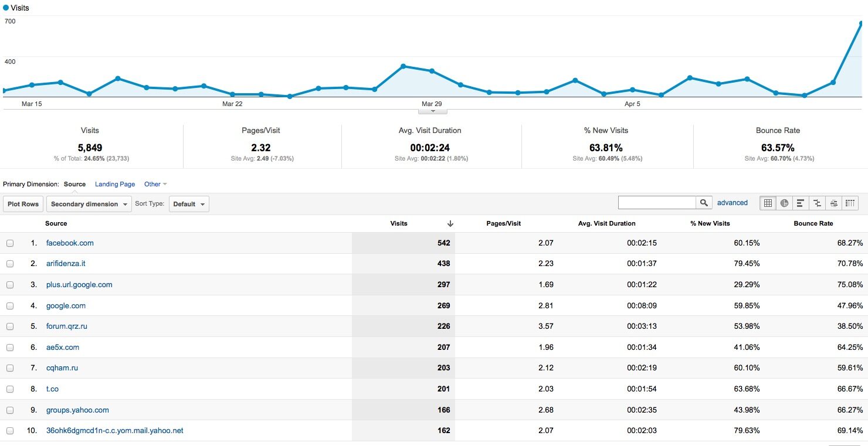Open the advanced filter link
The width and height of the screenshot is (868, 446).
coord(732,203)
